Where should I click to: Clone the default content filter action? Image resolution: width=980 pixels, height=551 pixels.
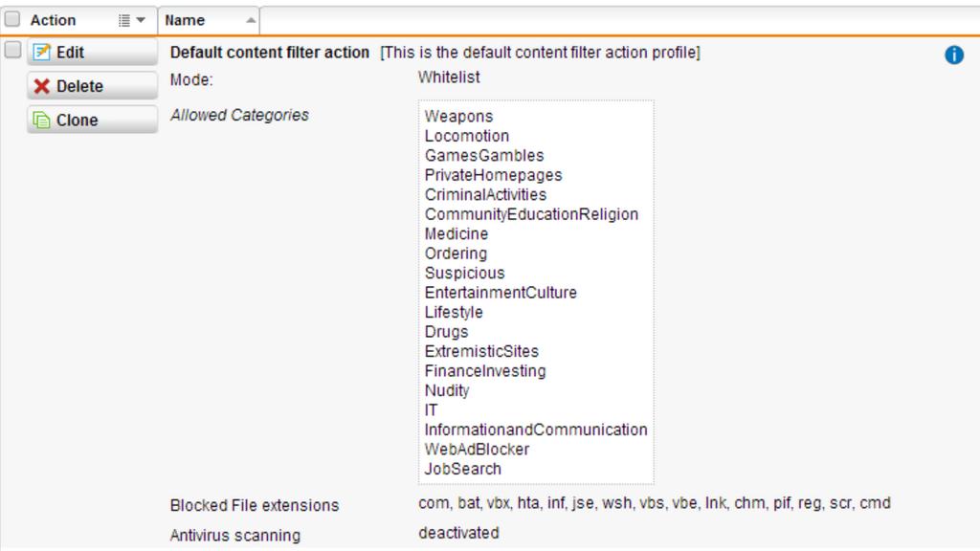click(x=92, y=120)
